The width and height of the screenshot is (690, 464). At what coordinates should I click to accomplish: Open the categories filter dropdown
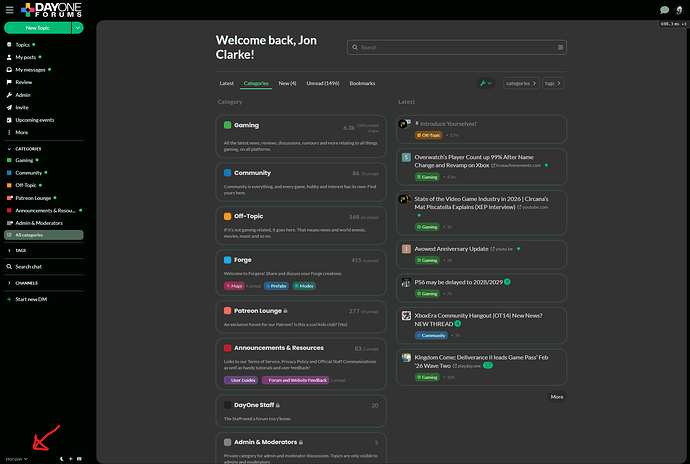pyautogui.click(x=521, y=83)
